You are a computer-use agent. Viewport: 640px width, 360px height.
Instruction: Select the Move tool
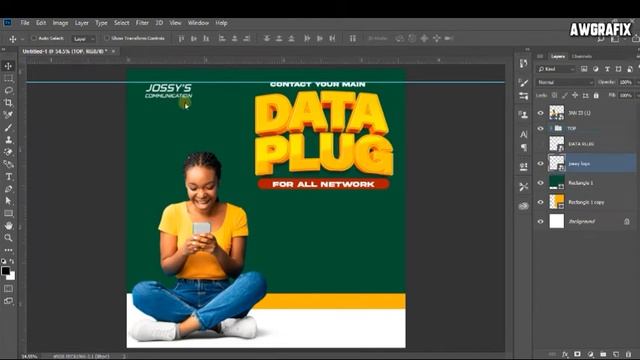click(8, 66)
